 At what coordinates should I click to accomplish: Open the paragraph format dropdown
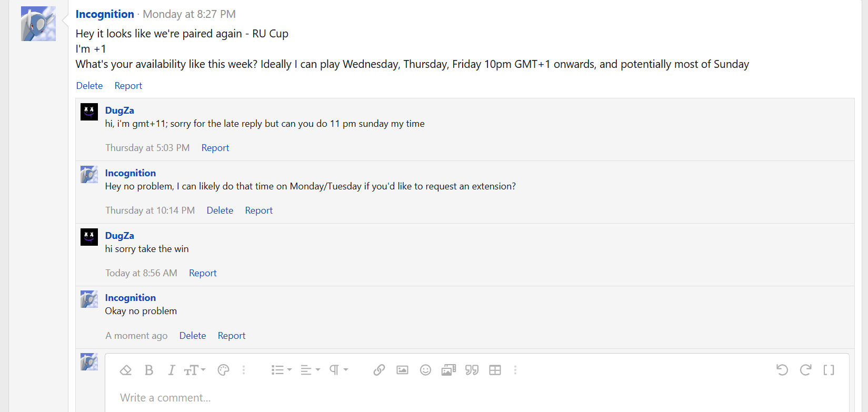click(338, 370)
